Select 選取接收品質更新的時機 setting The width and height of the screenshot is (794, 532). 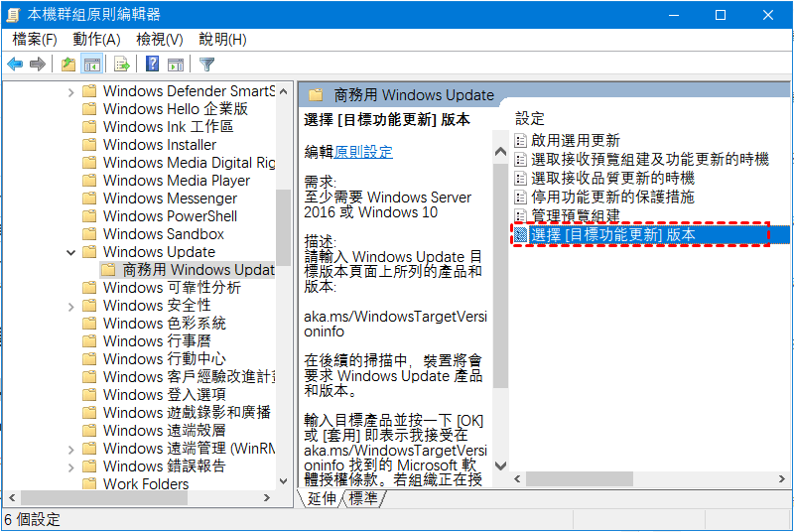pyautogui.click(x=612, y=179)
